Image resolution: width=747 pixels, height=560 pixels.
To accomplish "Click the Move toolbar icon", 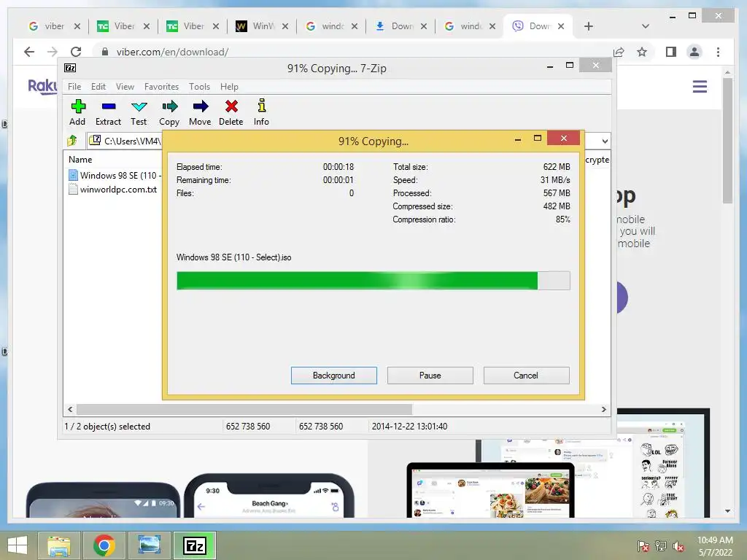I will click(200, 112).
